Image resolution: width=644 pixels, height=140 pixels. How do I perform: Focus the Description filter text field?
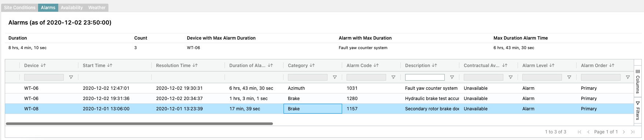pyautogui.click(x=425, y=77)
